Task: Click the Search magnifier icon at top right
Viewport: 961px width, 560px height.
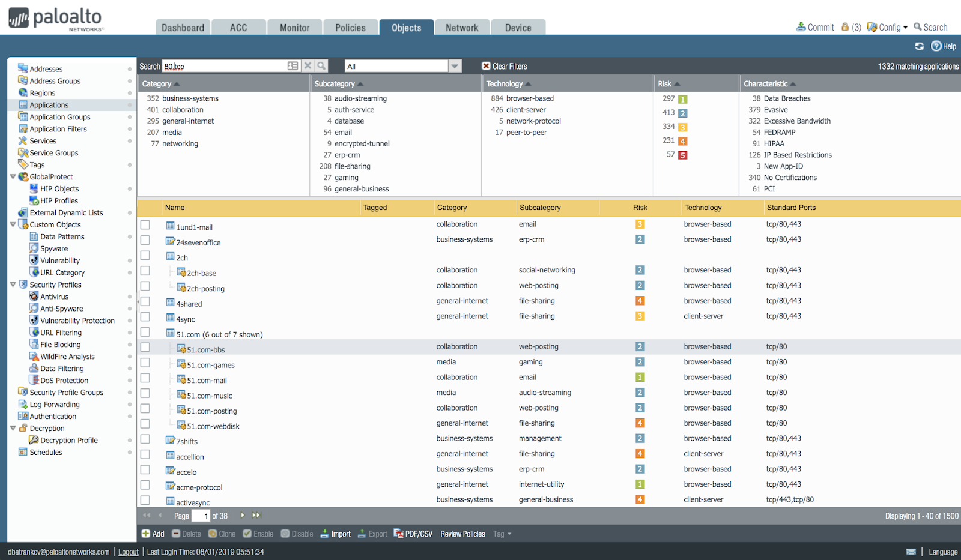Action: click(918, 27)
